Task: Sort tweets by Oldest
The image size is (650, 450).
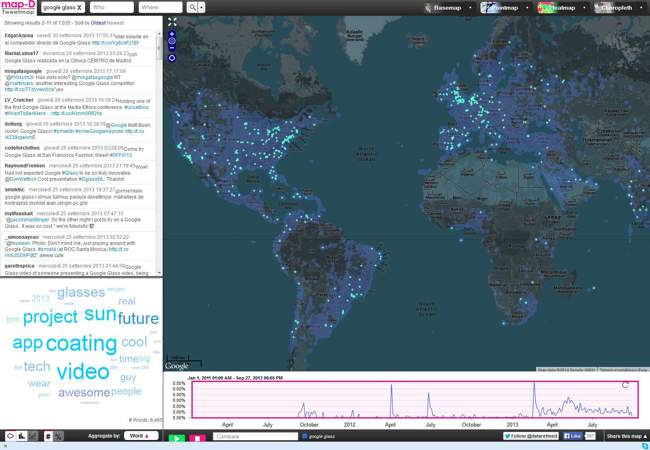Action: (x=98, y=23)
